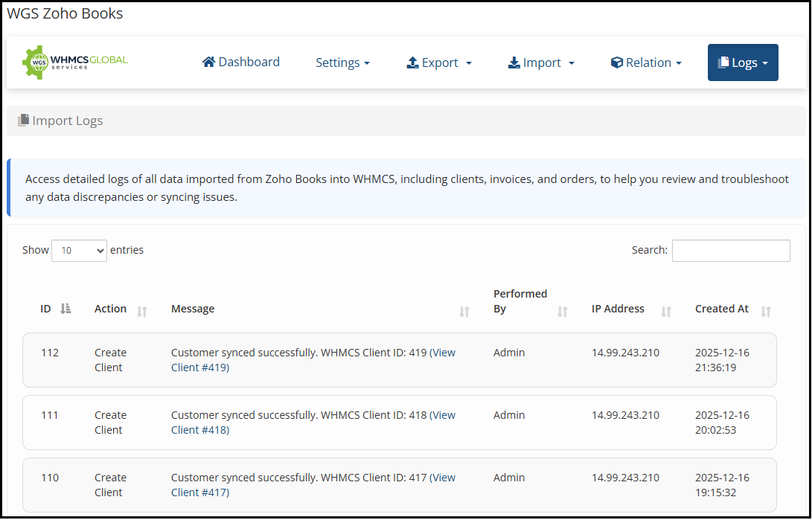812x520 pixels.
Task: Sort by Message column arrows
Action: [x=464, y=312]
